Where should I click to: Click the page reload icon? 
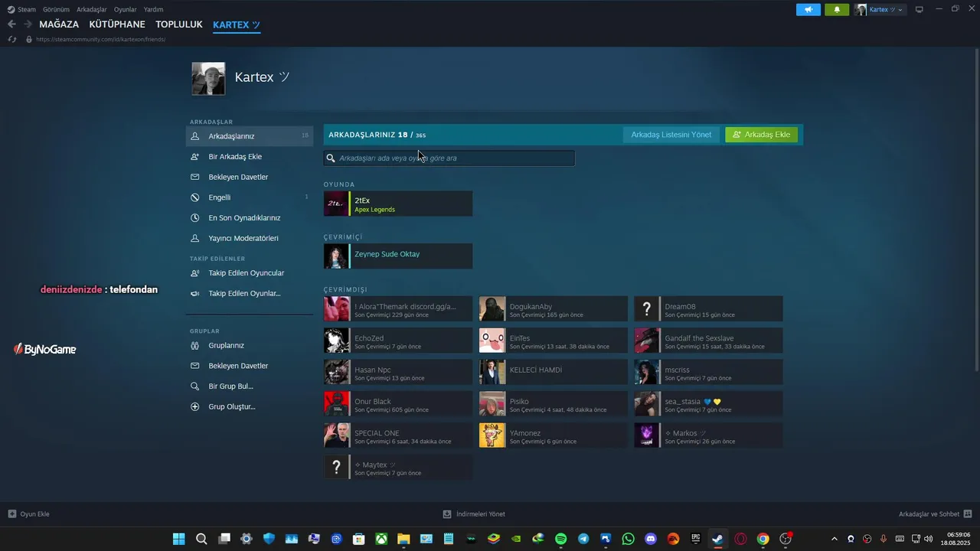tap(12, 39)
